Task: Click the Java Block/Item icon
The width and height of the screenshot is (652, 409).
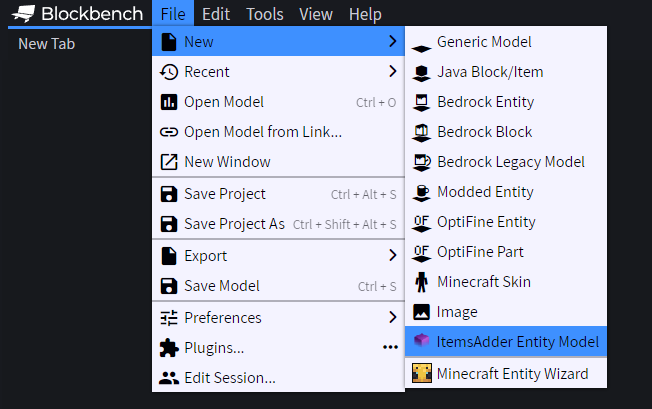Action: pos(421,72)
